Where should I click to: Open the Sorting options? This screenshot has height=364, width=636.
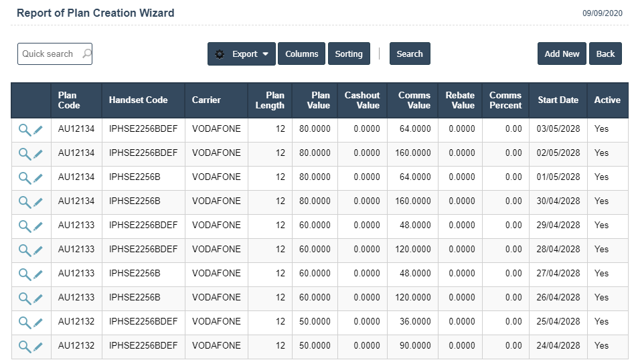click(x=349, y=54)
